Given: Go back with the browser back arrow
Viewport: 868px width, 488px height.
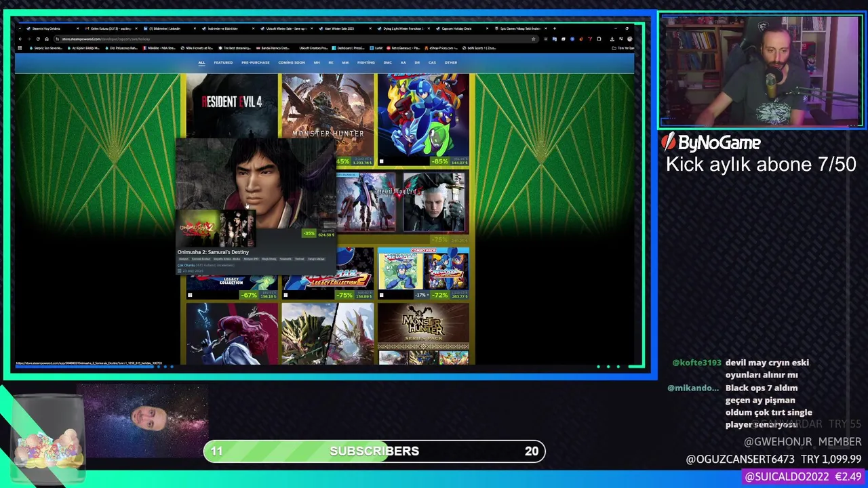Looking at the screenshot, I should tap(20, 39).
